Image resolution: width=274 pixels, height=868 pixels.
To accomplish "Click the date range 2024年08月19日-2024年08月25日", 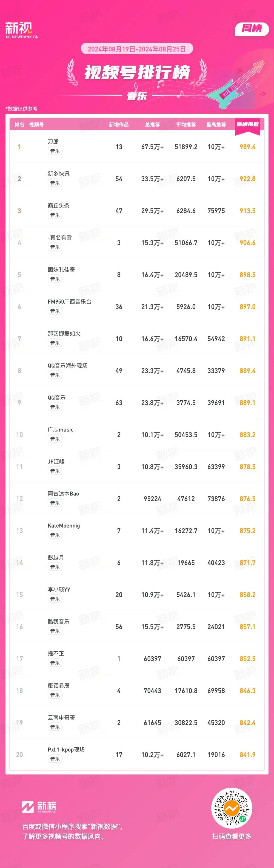I will [x=137, y=49].
